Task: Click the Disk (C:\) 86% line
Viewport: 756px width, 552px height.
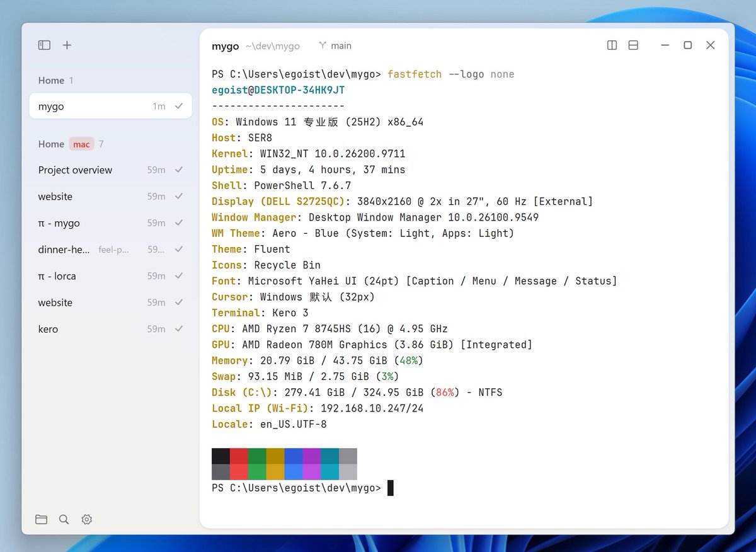Action: (x=357, y=393)
